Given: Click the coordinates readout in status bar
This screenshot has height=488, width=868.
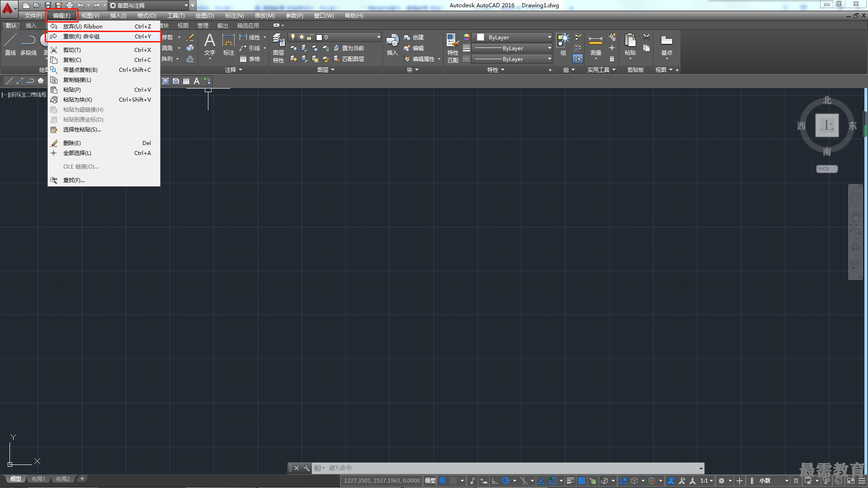Looking at the screenshot, I should 382,481.
